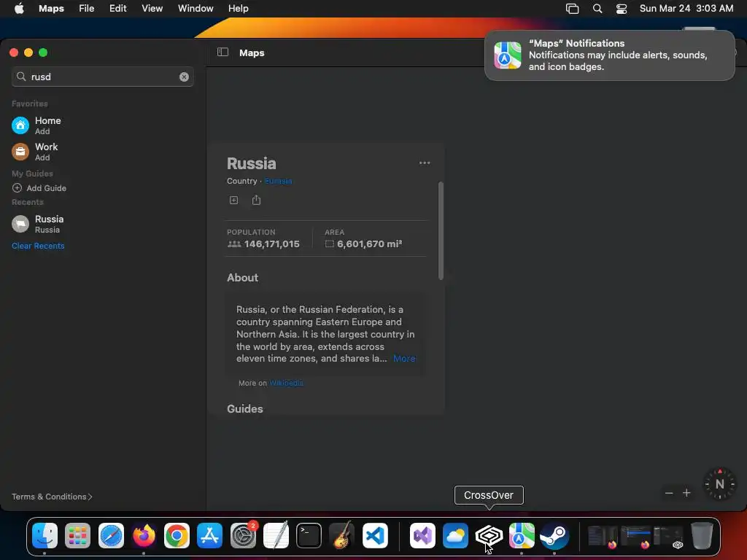
Task: Open the Apple menu
Action: (x=19, y=8)
